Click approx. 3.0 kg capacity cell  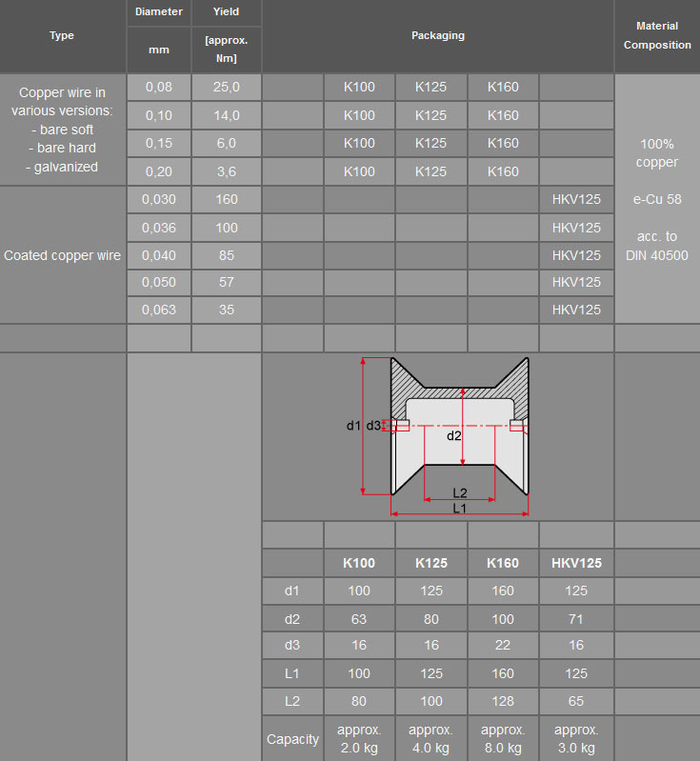coord(576,739)
